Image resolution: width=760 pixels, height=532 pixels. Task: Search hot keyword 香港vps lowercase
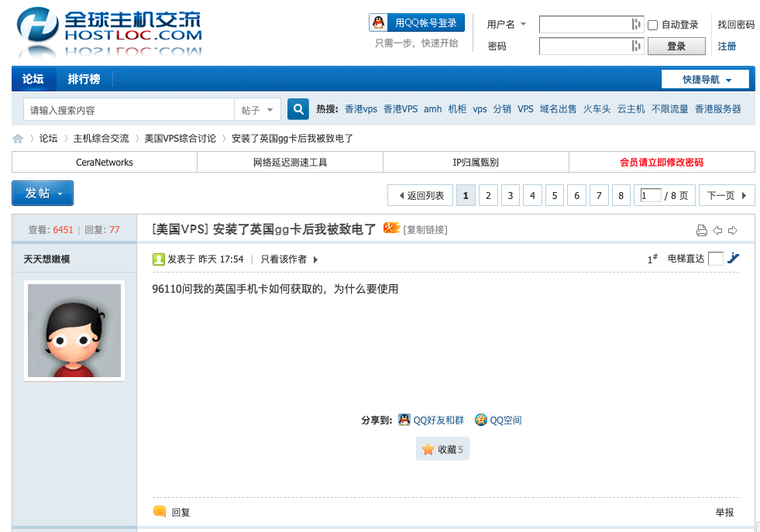pos(360,109)
